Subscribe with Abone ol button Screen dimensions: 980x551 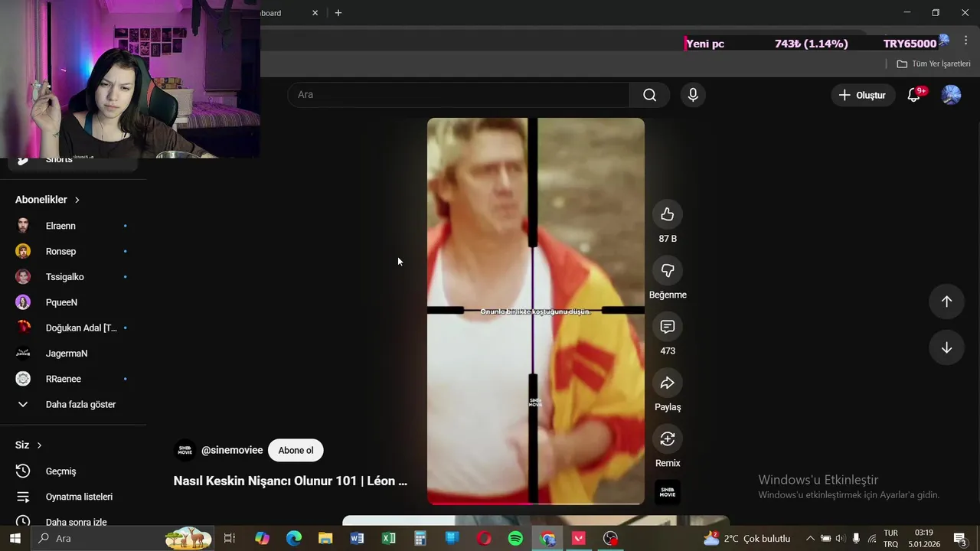pos(296,450)
